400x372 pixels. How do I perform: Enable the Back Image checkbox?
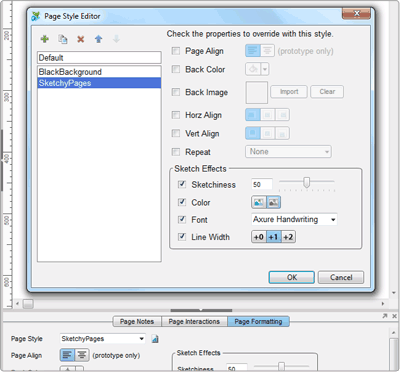click(176, 92)
